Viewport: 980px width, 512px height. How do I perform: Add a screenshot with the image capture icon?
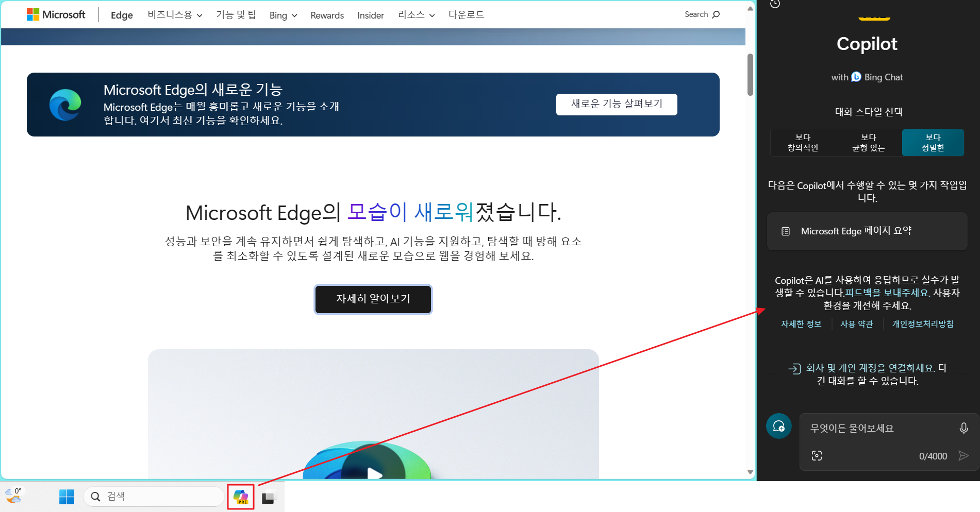coord(817,455)
